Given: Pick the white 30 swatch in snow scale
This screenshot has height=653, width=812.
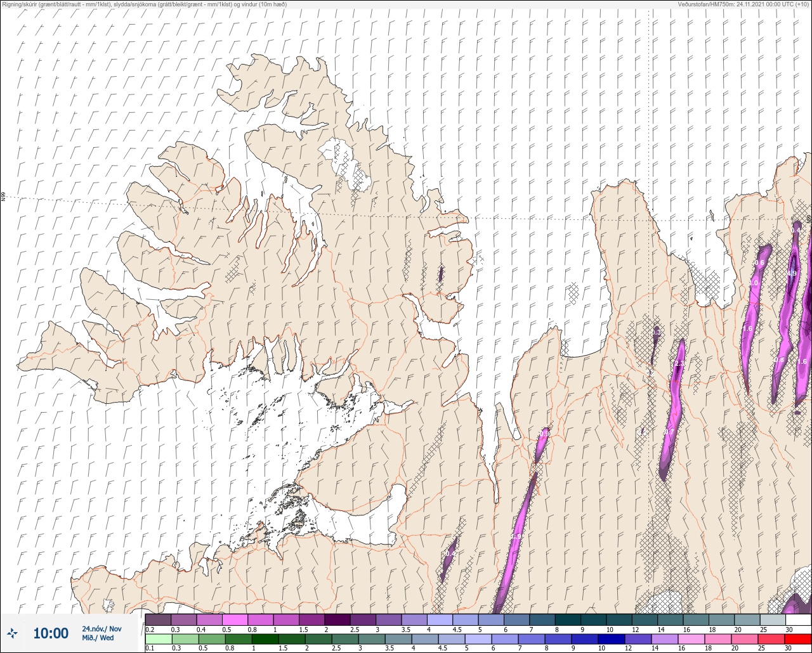Looking at the screenshot, I should point(798,619).
